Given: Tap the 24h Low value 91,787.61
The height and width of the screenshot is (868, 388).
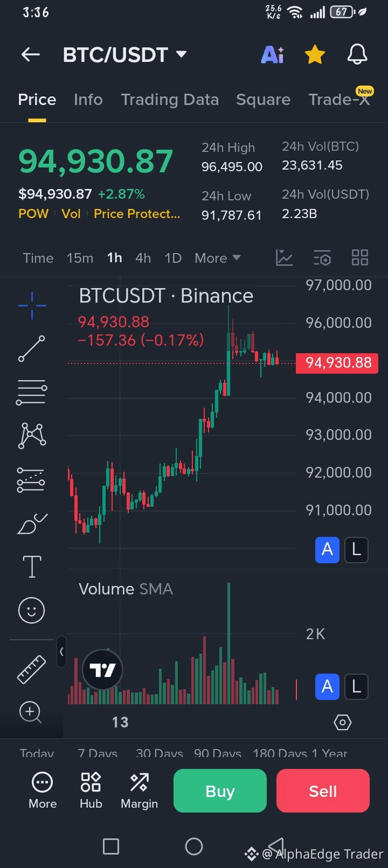Looking at the screenshot, I should coord(231,215).
